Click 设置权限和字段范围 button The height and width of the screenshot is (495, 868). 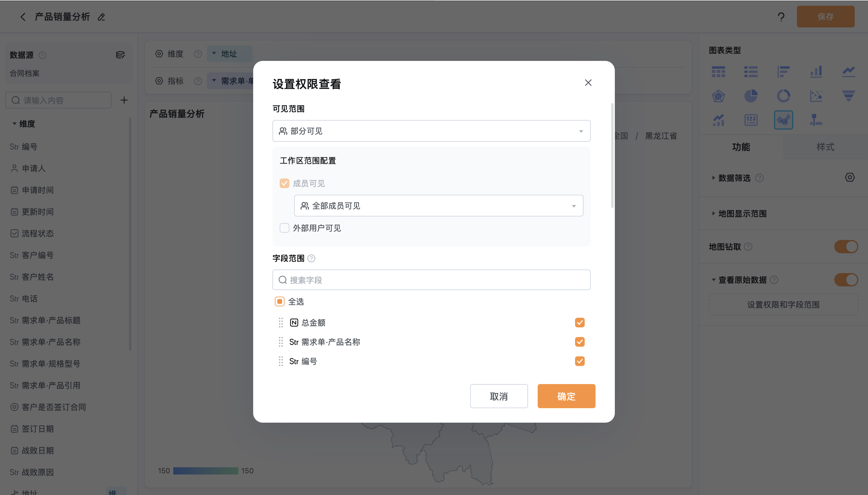[783, 304]
